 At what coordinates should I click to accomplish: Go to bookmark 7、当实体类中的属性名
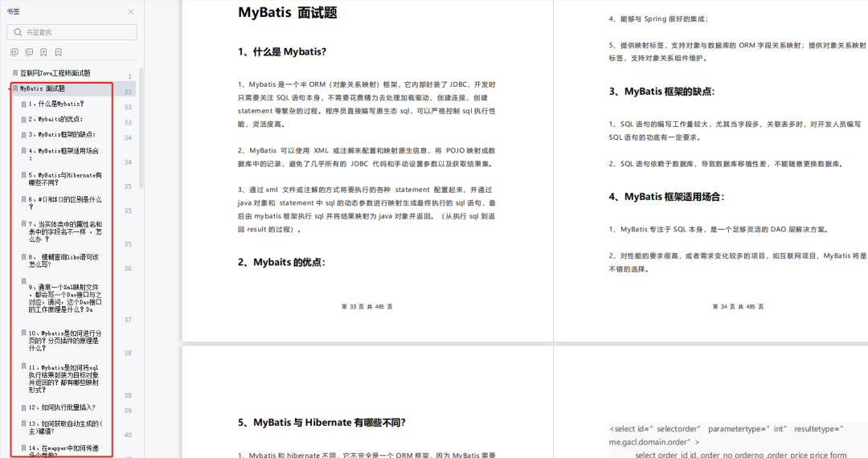click(65, 231)
